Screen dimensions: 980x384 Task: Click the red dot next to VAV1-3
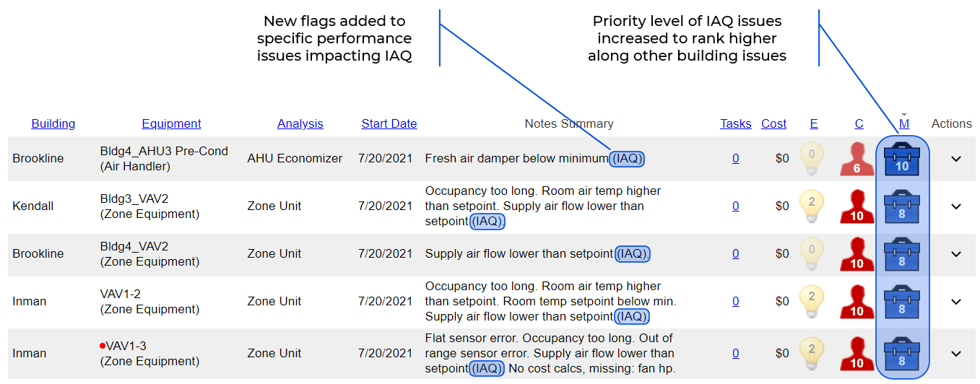tap(103, 346)
